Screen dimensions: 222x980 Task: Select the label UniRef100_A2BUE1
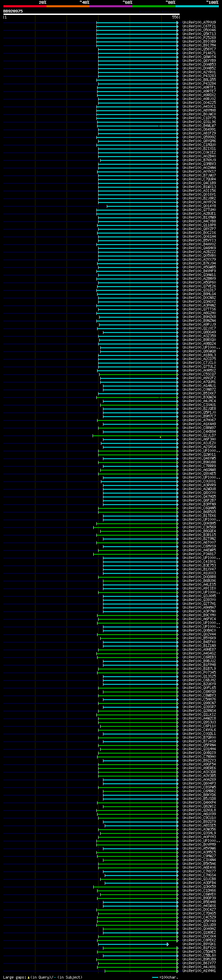[199, 214]
